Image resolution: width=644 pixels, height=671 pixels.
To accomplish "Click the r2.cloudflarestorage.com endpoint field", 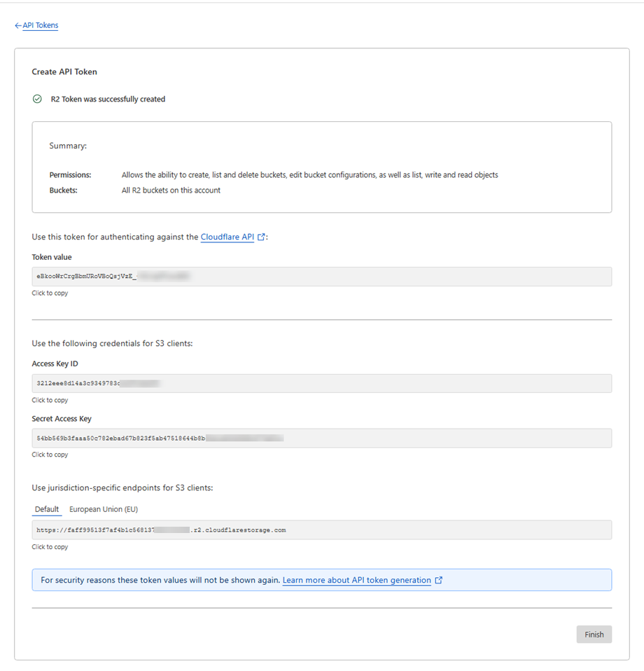I will pyautogui.click(x=321, y=530).
